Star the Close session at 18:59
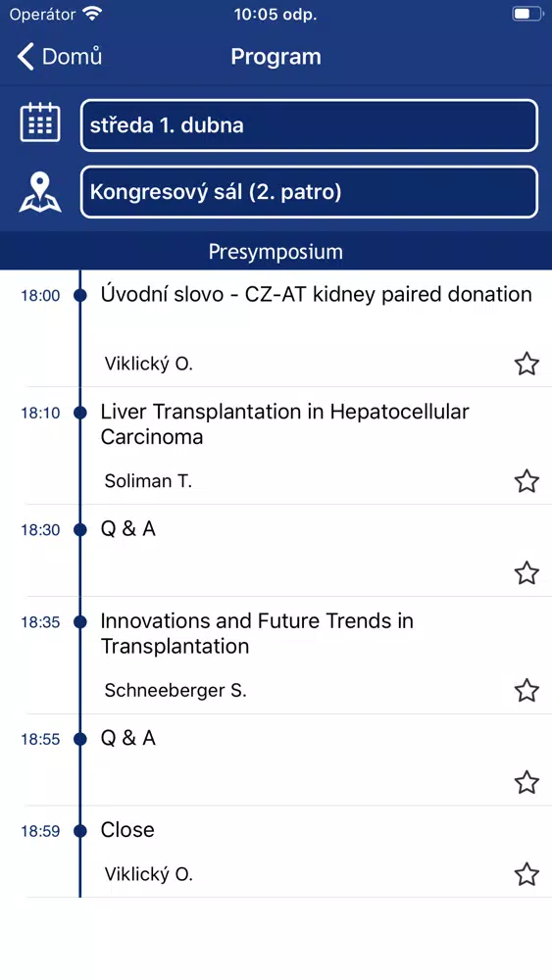Image resolution: width=552 pixels, height=980 pixels. [x=527, y=874]
